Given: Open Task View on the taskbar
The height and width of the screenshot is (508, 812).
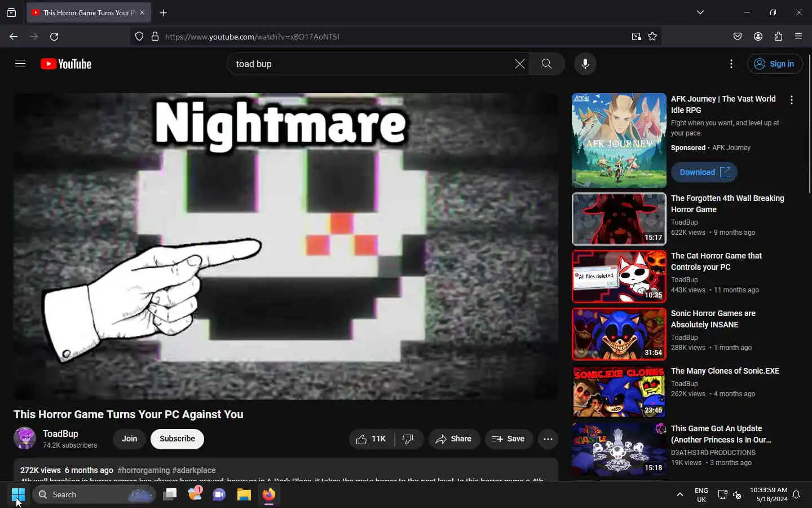Looking at the screenshot, I should click(x=170, y=494).
